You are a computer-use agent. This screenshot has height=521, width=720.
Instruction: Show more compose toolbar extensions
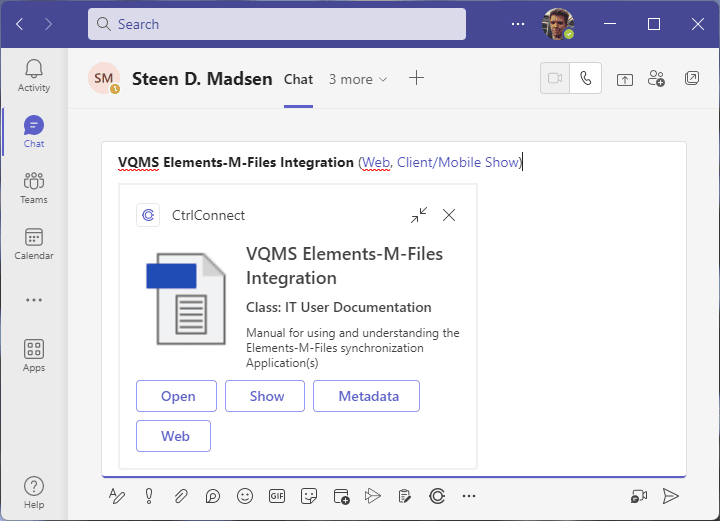[x=469, y=496]
